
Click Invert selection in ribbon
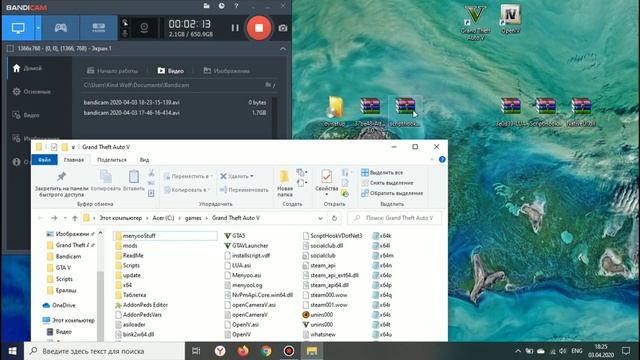[392, 193]
